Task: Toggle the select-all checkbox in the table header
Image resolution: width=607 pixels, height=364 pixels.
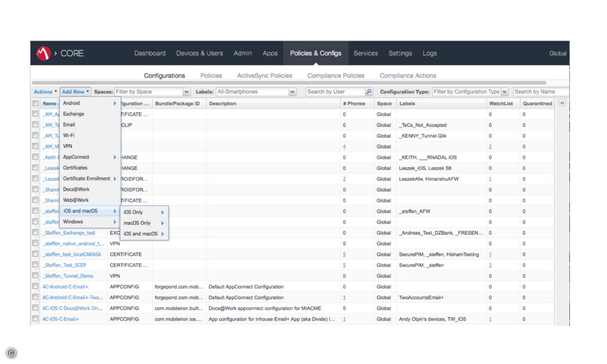Action: point(35,104)
